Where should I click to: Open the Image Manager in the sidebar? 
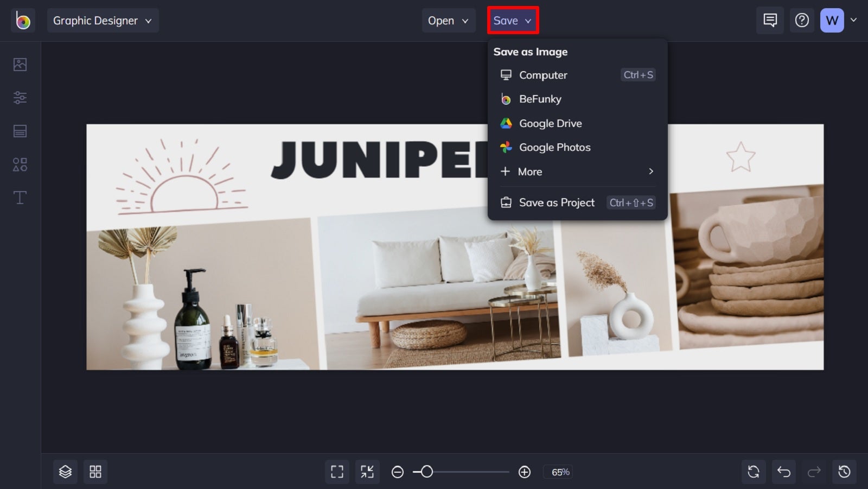(x=20, y=63)
